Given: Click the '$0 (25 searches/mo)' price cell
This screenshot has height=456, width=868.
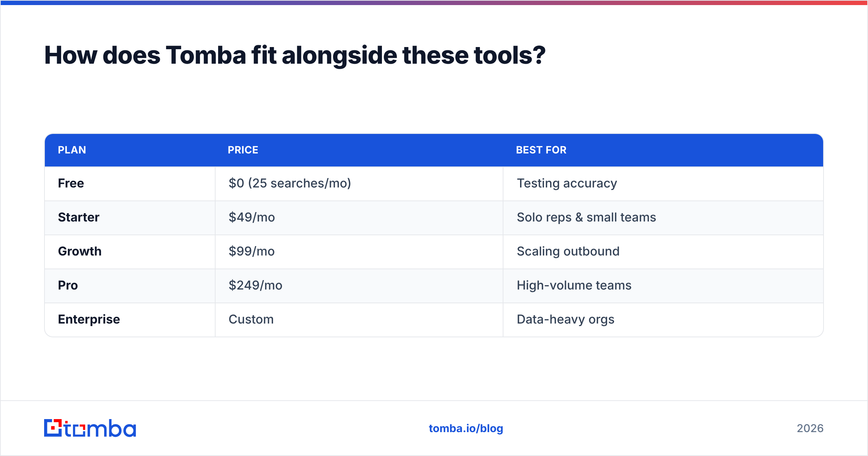Looking at the screenshot, I should tap(359, 183).
